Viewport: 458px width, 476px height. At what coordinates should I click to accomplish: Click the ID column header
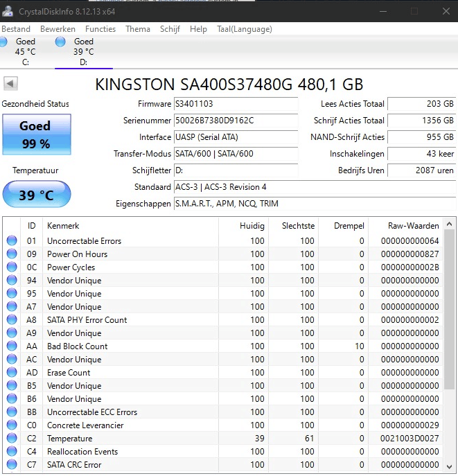tap(32, 226)
